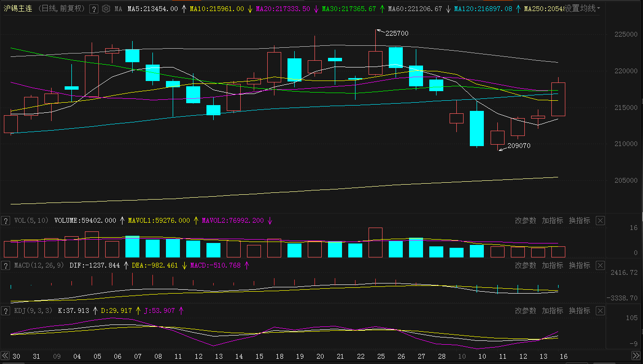Viewport: 643px width, 364px height.
Task: Select the candlestick with high 225700
Action: [x=375, y=63]
